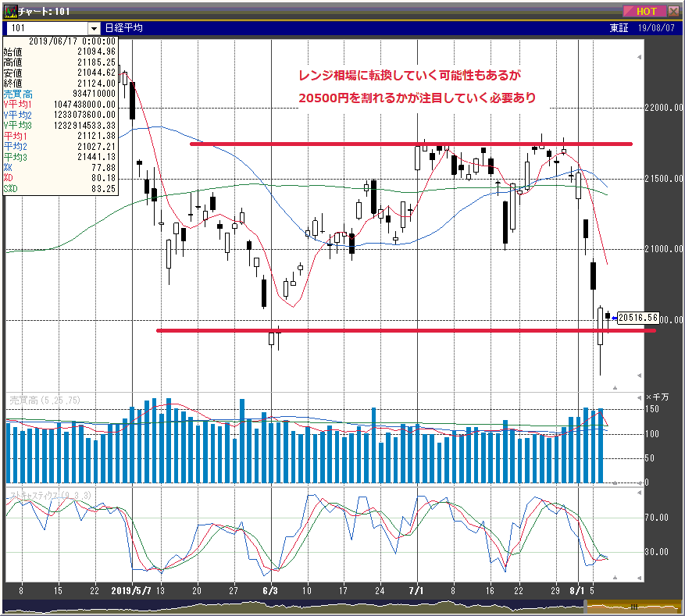Click the chart app icon in title bar
Viewport: 685px width, 616px height.
[x=11, y=11]
